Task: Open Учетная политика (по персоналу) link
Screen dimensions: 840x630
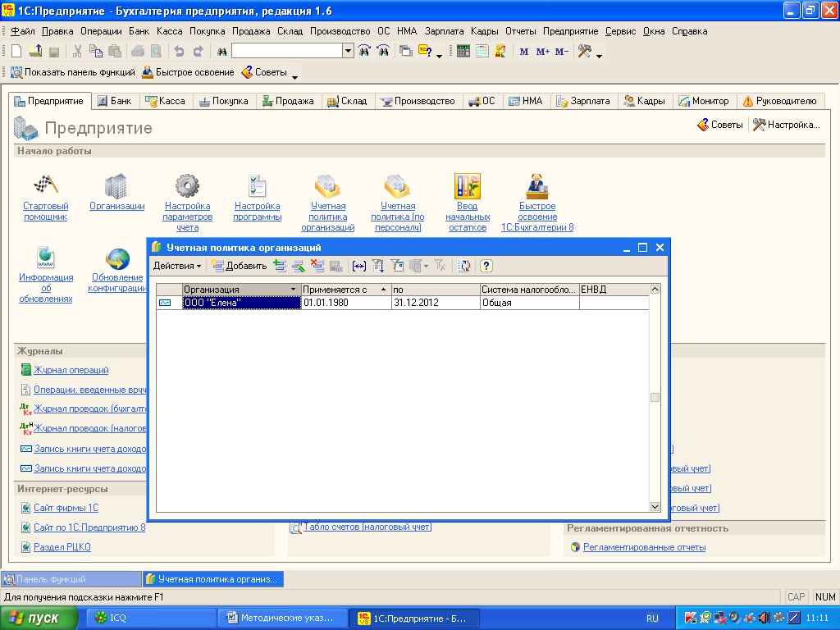Action: (398, 217)
